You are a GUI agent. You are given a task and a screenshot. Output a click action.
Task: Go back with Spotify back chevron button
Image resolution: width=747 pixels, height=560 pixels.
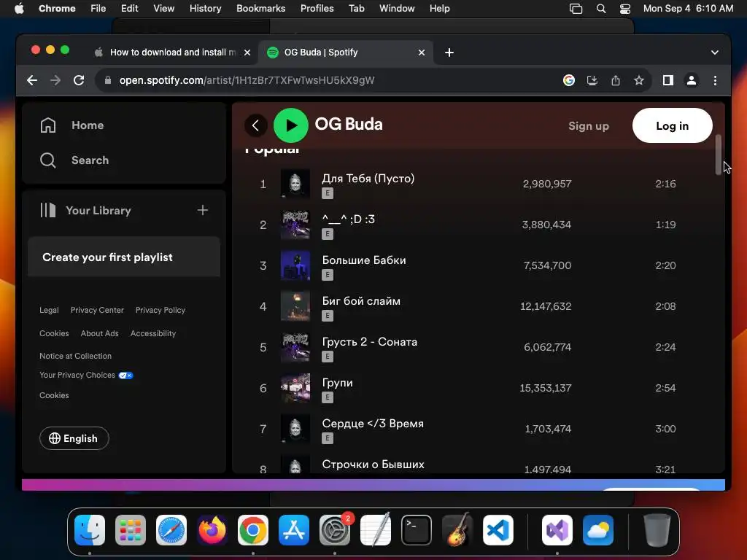[x=256, y=125]
